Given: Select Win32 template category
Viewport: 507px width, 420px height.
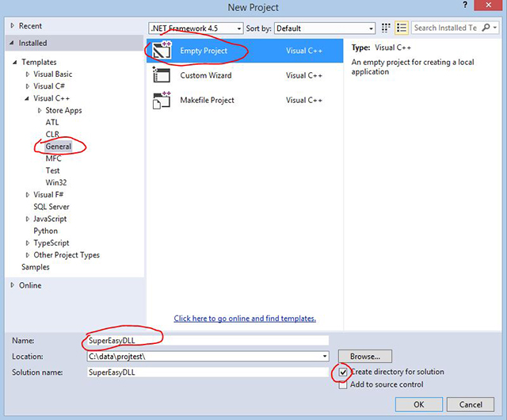Looking at the screenshot, I should point(56,182).
